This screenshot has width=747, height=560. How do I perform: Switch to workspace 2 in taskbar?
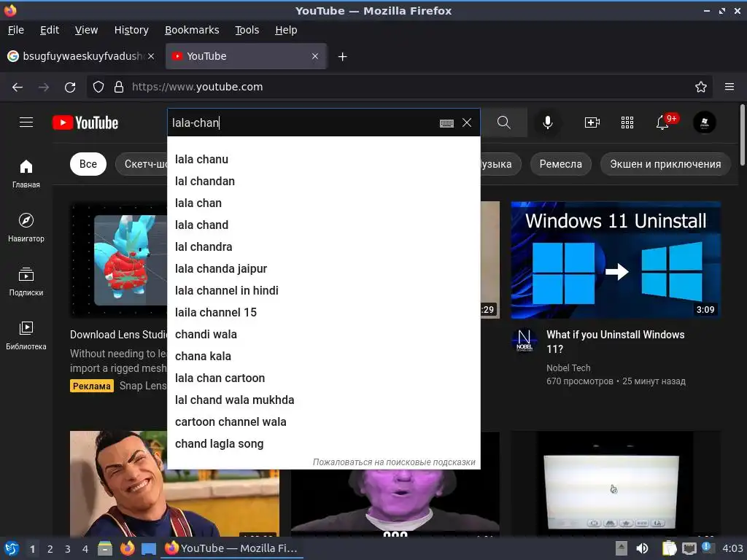tap(50, 549)
